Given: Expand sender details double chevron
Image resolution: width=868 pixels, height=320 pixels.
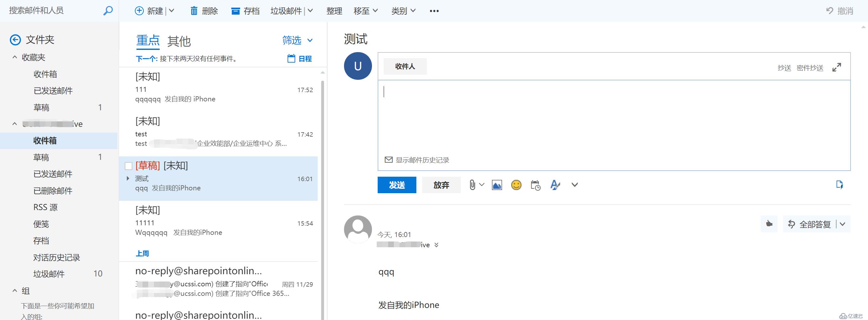Looking at the screenshot, I should pos(436,245).
